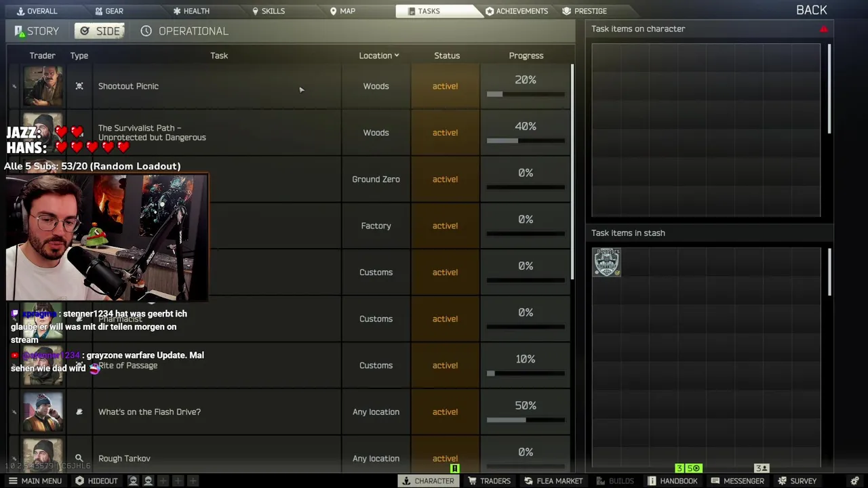This screenshot has height=488, width=868.
Task: Click the Shootout Picnic type icon
Action: point(79,86)
